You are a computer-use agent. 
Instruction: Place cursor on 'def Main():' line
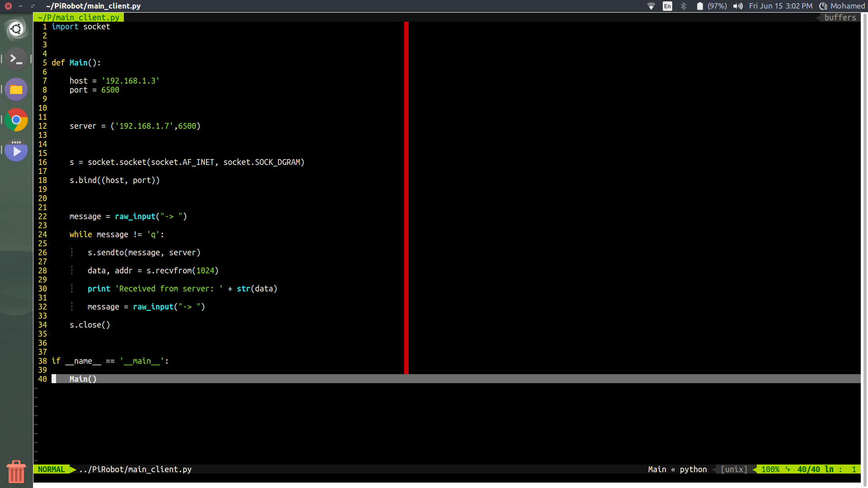click(76, 63)
